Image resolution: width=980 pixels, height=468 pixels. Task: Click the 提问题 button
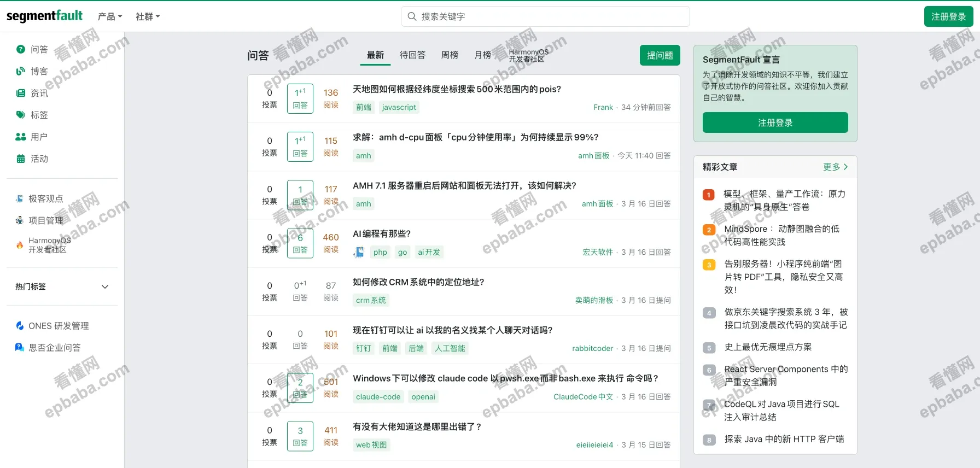tap(660, 55)
